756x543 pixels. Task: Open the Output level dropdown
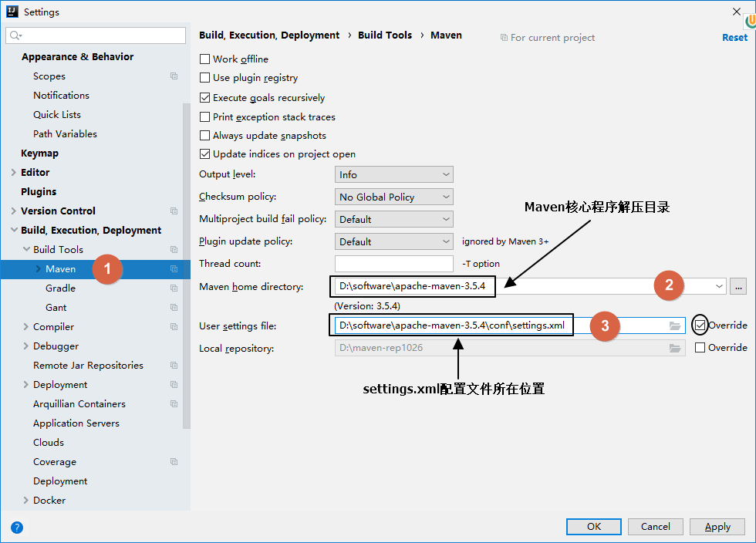[393, 175]
